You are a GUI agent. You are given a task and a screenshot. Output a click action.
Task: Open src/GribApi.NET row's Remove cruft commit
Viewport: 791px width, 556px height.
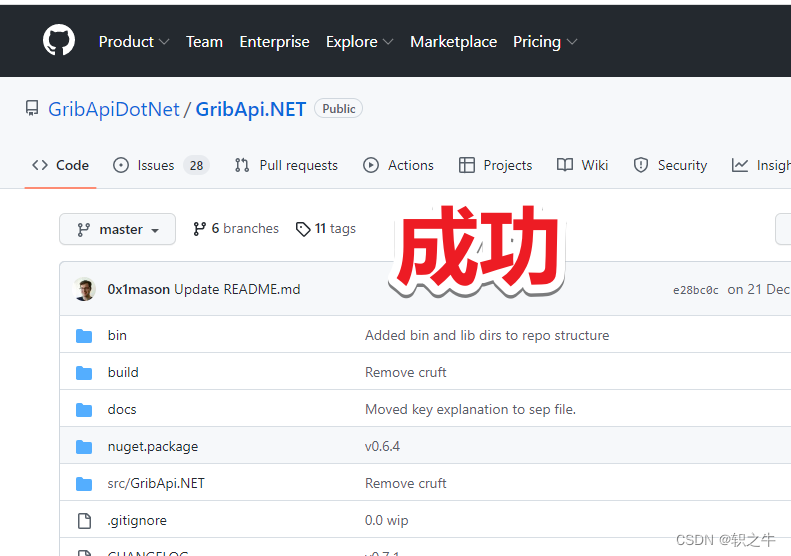406,483
